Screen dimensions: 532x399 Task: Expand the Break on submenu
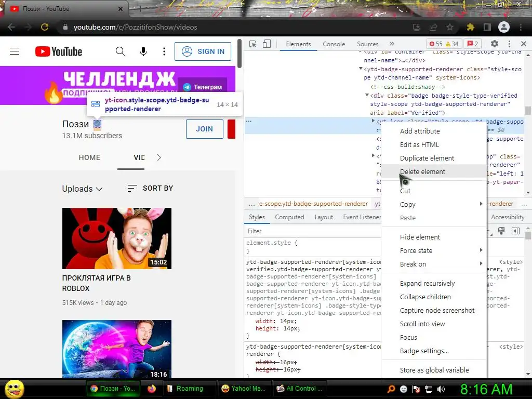(434, 264)
